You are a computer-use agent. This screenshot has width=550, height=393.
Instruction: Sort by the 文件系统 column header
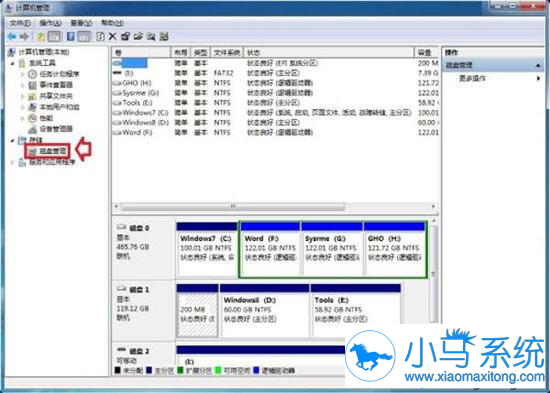pyautogui.click(x=227, y=53)
